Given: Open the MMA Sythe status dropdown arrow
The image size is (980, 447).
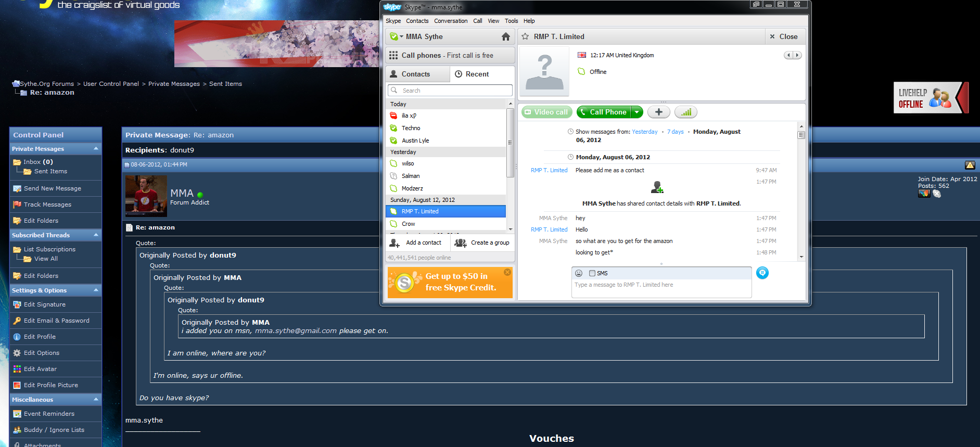Looking at the screenshot, I should (402, 36).
